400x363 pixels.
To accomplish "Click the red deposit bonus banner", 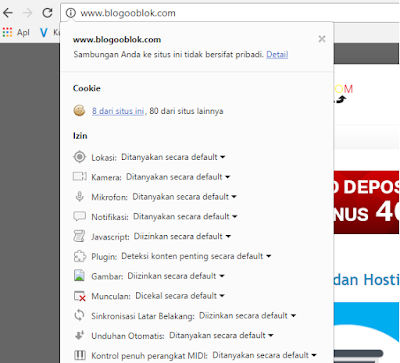I will click(366, 202).
